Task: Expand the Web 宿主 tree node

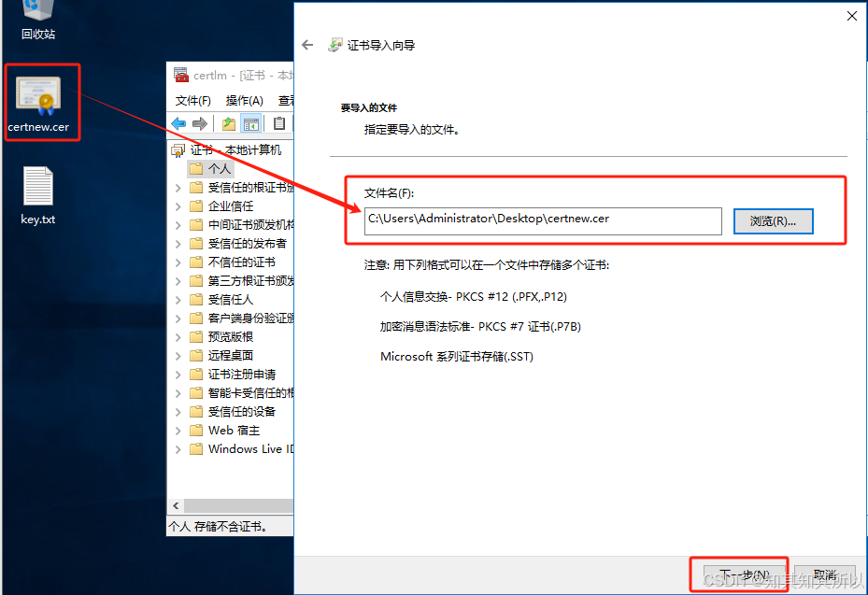Action: [178, 431]
